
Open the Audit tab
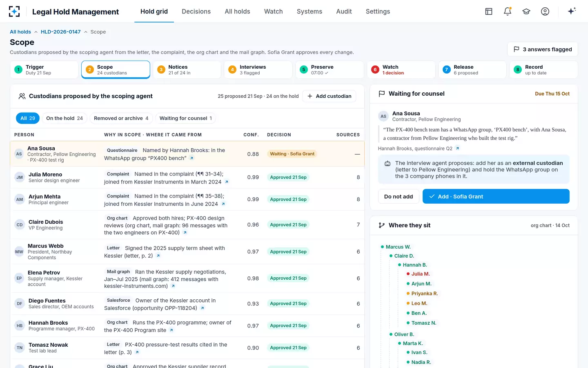click(344, 11)
